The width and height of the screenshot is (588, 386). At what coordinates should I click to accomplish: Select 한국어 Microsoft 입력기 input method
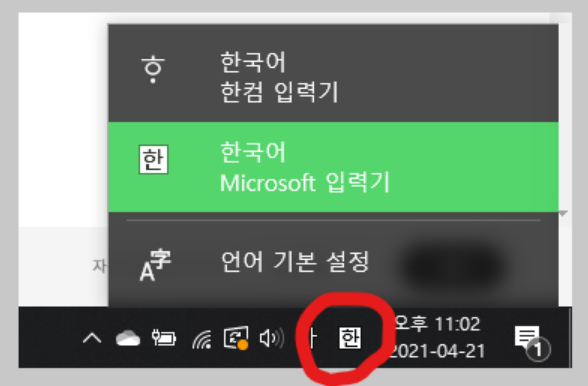333,167
